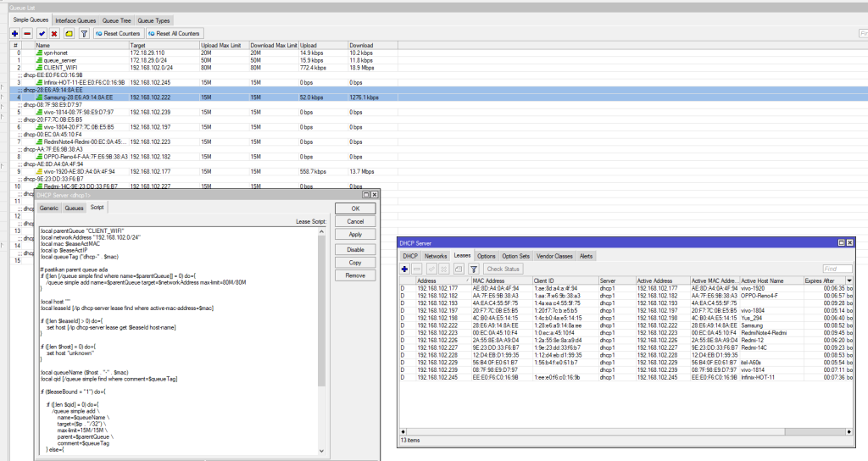Select lease row with host name Yus_294

[626, 319]
